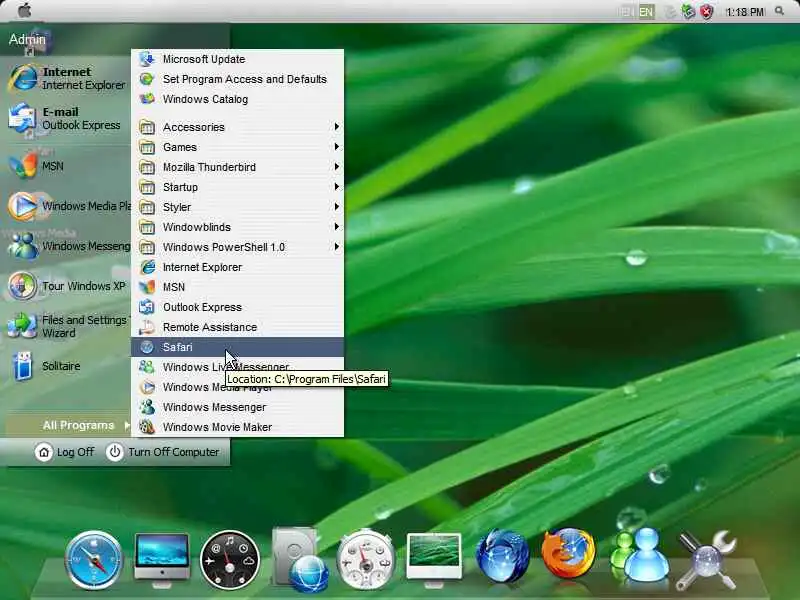This screenshot has height=600, width=800.
Task: Open Set Program Access and Defaults
Action: (238, 79)
